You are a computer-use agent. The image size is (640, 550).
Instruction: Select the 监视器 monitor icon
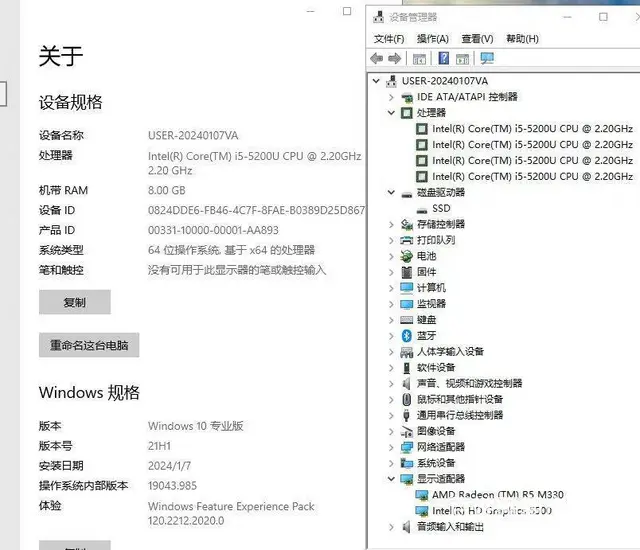(407, 304)
